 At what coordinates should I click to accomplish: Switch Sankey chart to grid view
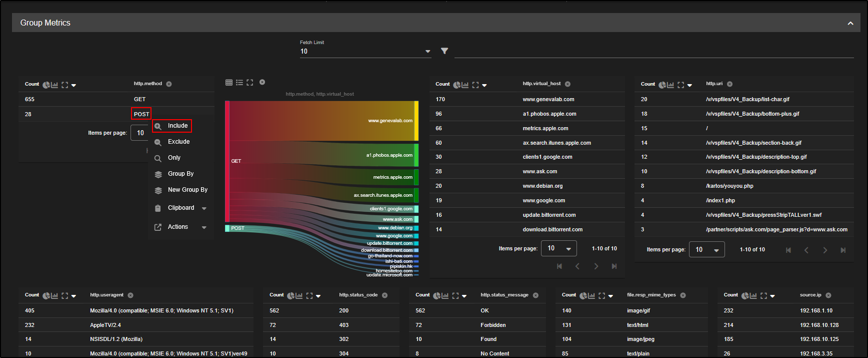[229, 83]
